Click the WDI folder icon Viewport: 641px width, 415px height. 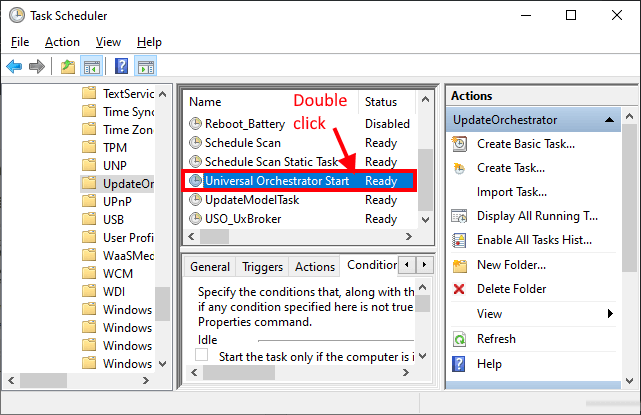(89, 291)
